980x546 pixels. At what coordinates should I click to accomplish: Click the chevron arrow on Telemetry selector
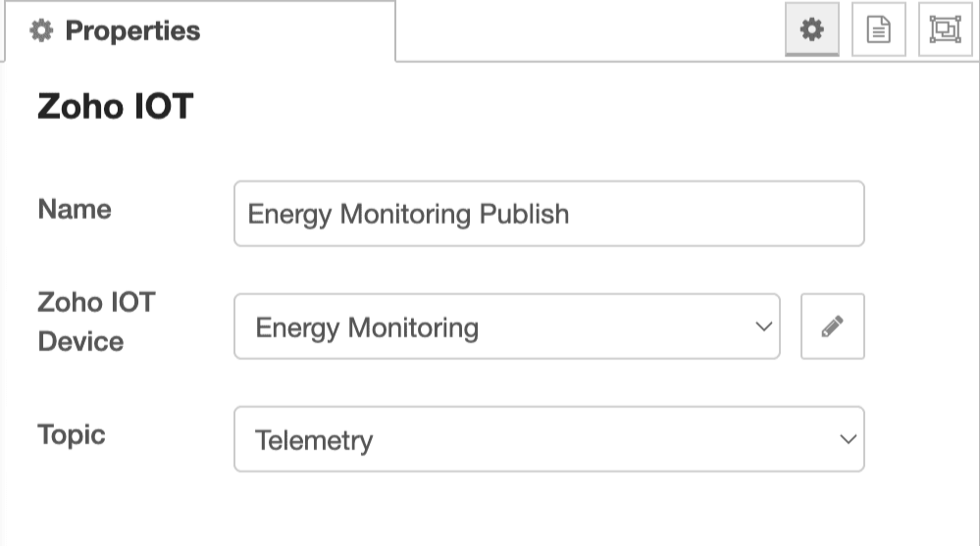point(849,439)
